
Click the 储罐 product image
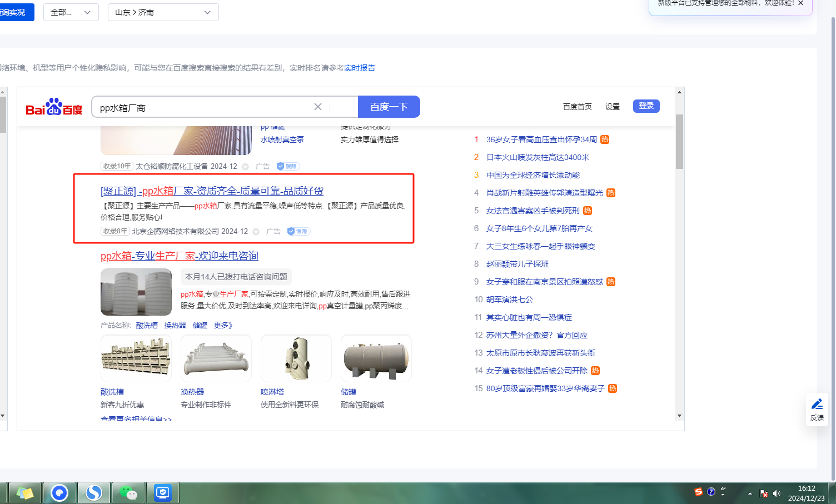click(x=376, y=358)
